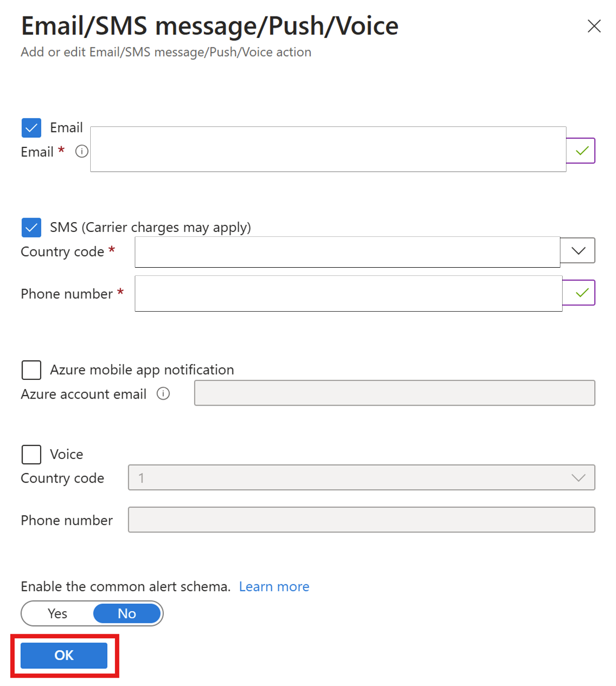Click the Voice Phone number input field
The height and width of the screenshot is (686, 616).
click(361, 519)
